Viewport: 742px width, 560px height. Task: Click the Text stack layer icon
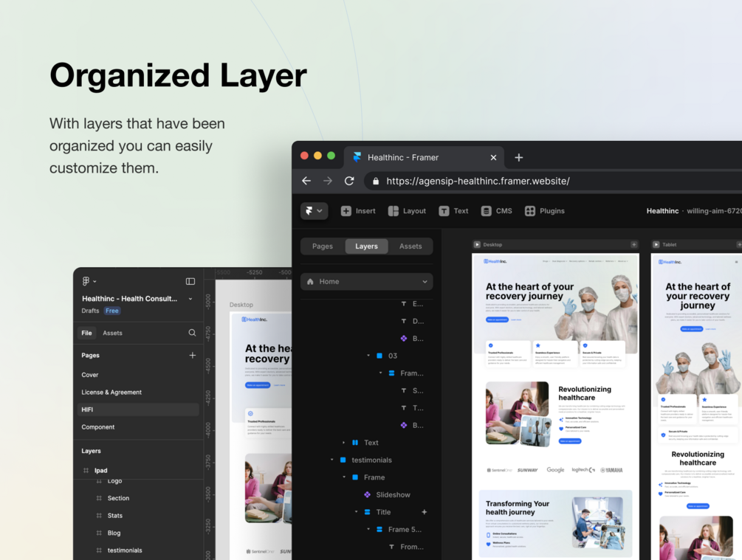click(355, 443)
